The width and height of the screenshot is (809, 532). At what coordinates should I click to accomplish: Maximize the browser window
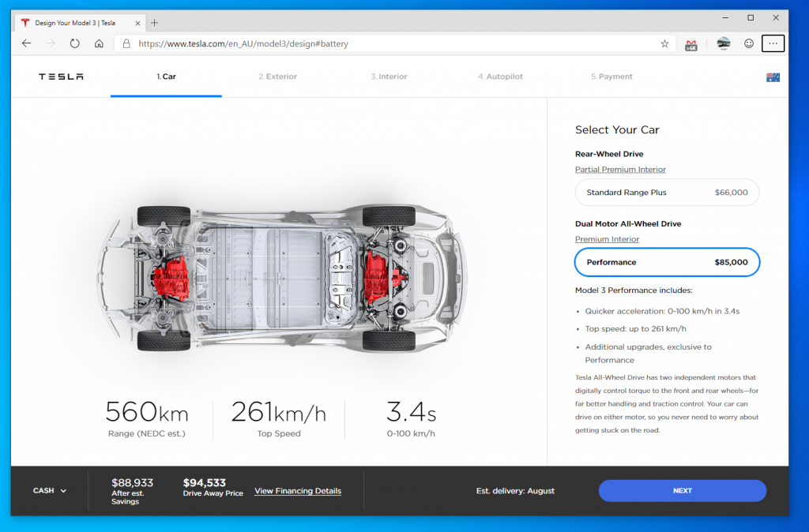pos(751,17)
